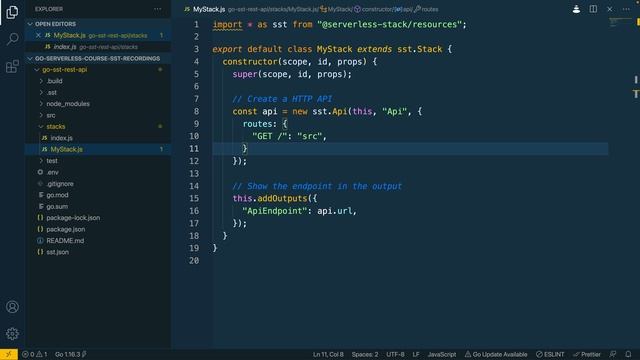
Task: Collapse the Open Editors section
Action: (98, 24)
